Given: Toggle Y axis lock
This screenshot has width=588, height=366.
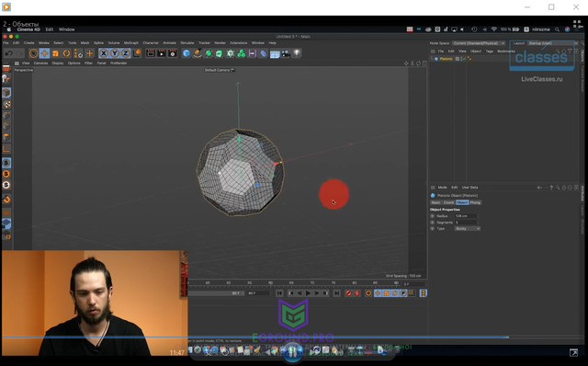Looking at the screenshot, I should (x=114, y=53).
